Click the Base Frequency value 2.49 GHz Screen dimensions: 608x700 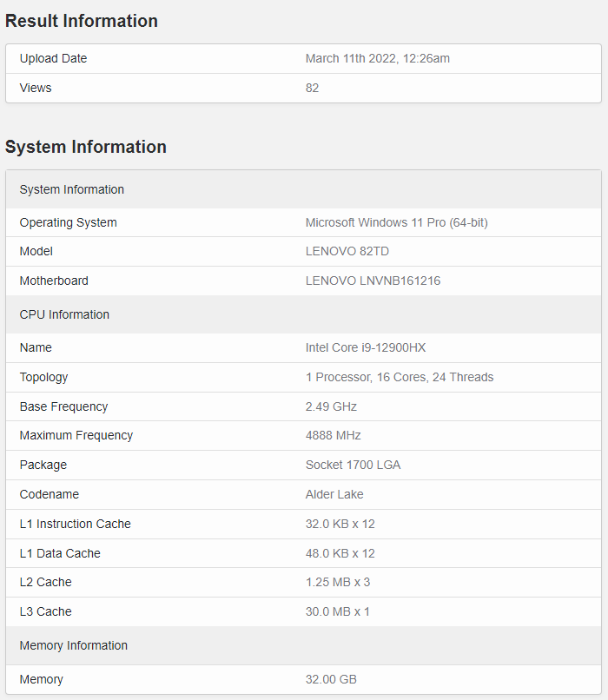point(331,406)
